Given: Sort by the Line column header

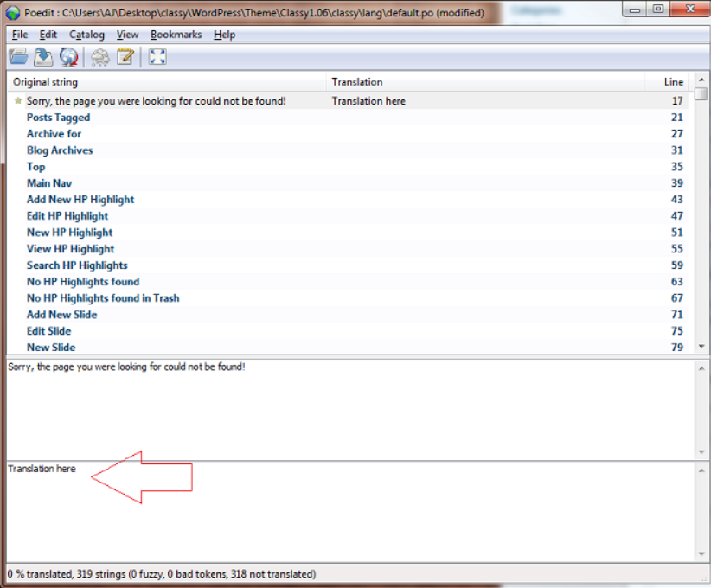Looking at the screenshot, I should (667, 82).
